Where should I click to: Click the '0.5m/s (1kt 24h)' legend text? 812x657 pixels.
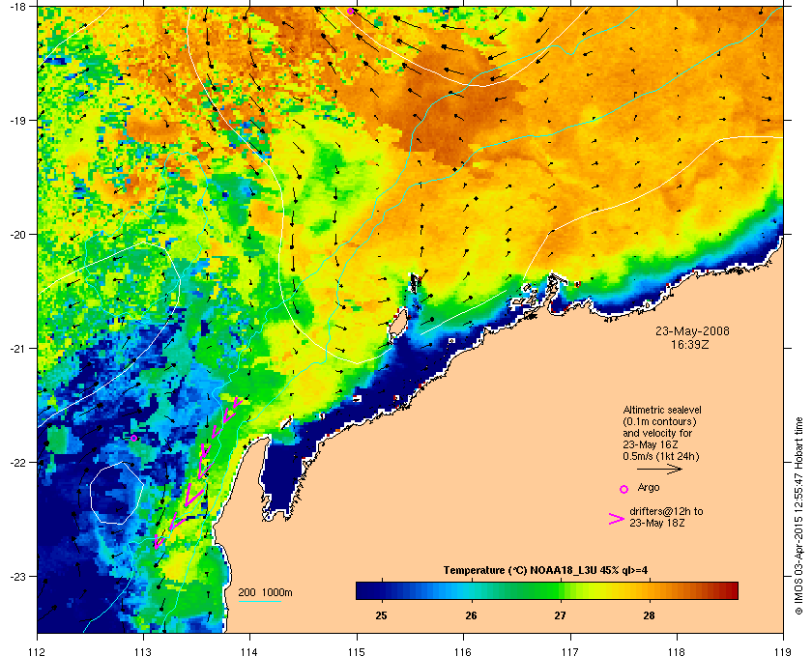coord(661,457)
